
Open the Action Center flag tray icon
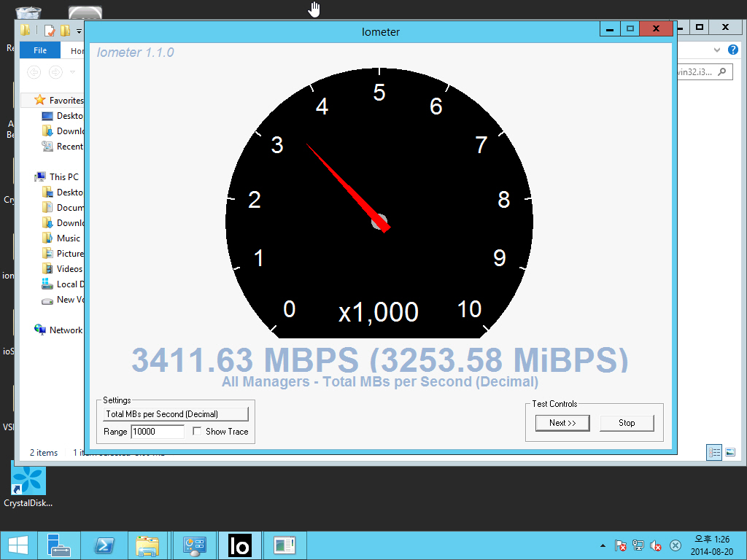(x=620, y=545)
